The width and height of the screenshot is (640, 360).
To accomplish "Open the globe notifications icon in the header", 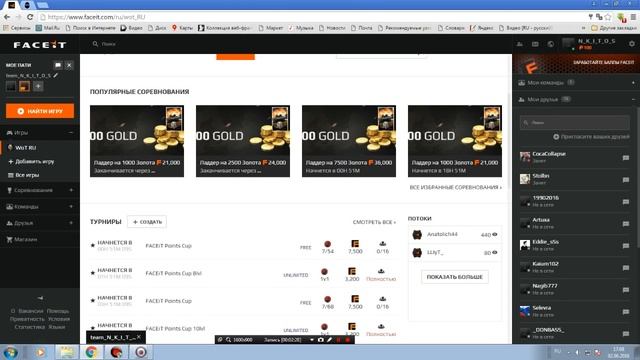I will point(551,44).
